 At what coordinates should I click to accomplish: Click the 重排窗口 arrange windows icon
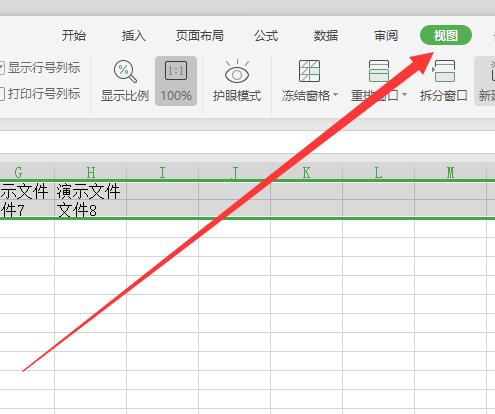(379, 71)
